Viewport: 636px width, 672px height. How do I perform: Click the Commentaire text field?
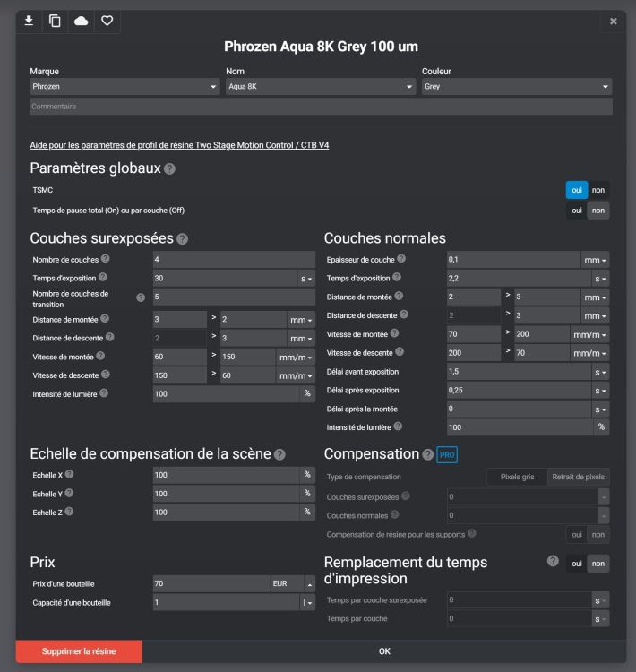pos(321,107)
